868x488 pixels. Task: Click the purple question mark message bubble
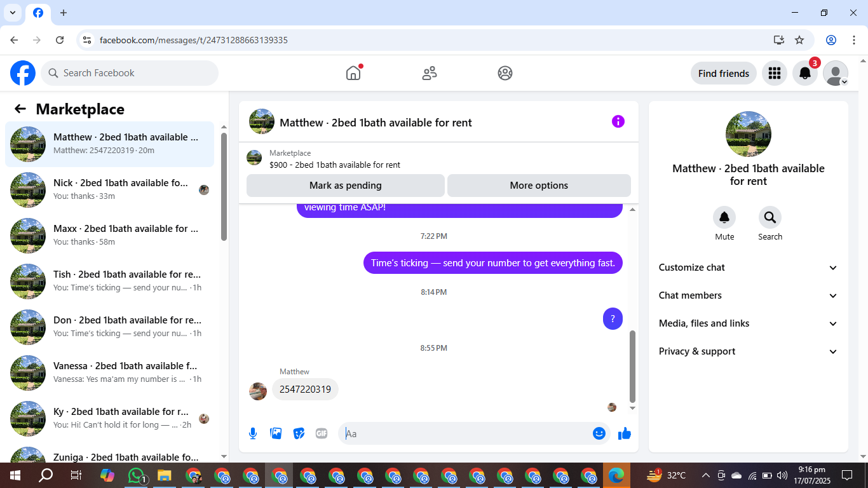tap(613, 318)
